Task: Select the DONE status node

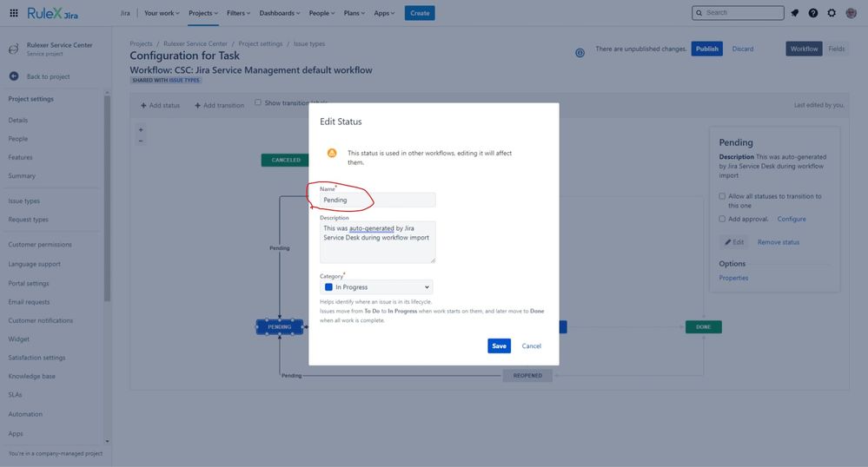Action: click(x=704, y=327)
